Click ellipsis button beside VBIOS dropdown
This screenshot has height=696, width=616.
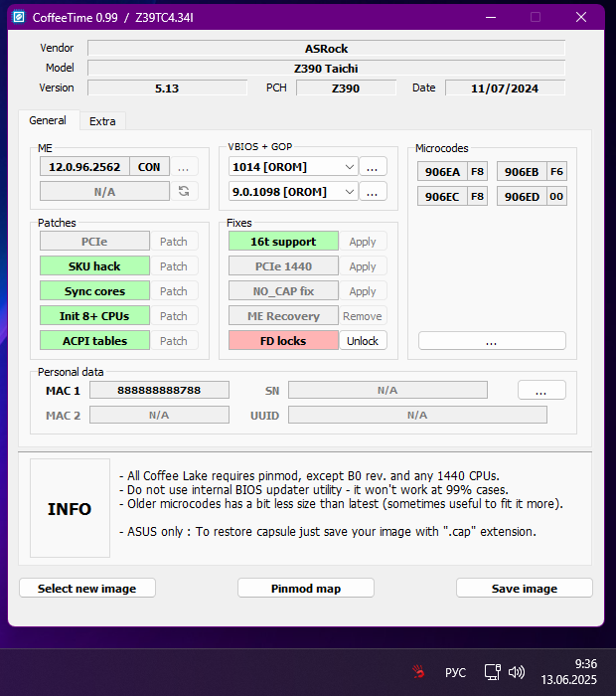pos(373,167)
